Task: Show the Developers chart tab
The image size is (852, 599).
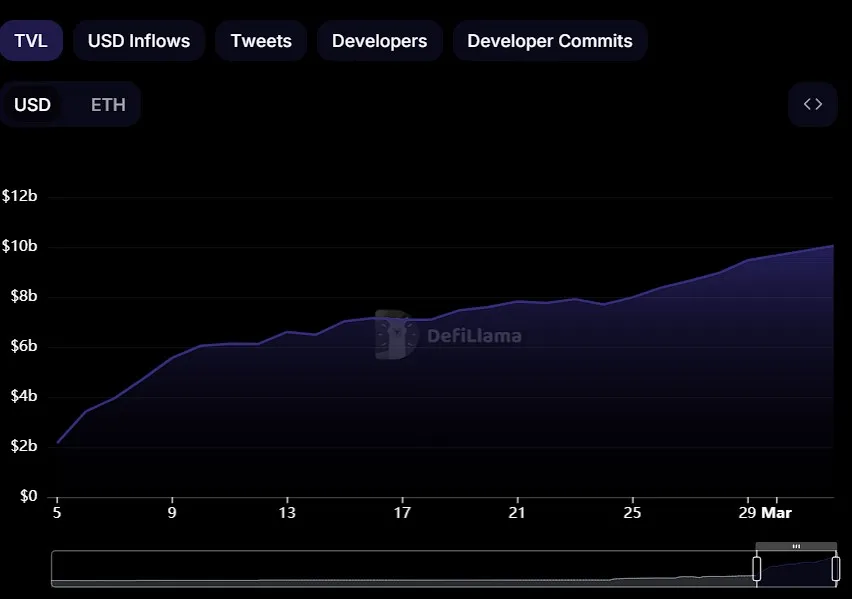Action: coord(379,41)
